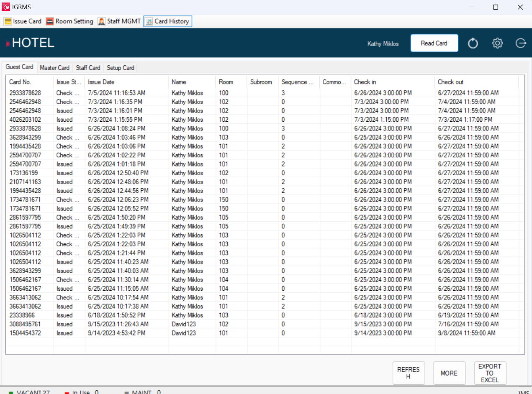The image size is (532, 394).
Task: Click issue date 6/18/2024 1:50:52 PM
Action: [116, 315]
